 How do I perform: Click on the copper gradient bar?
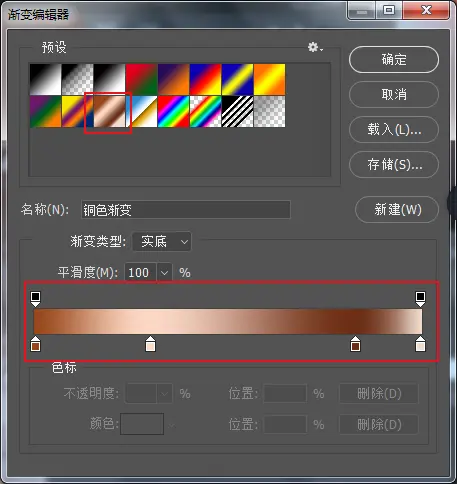click(x=228, y=321)
